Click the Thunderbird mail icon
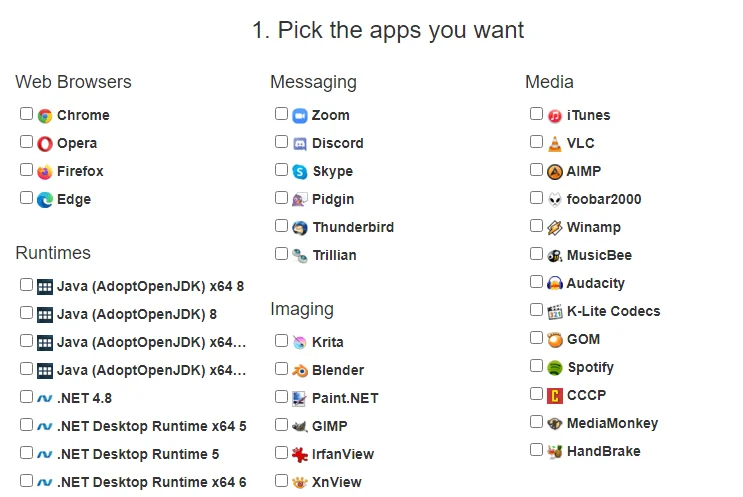 coord(300,228)
